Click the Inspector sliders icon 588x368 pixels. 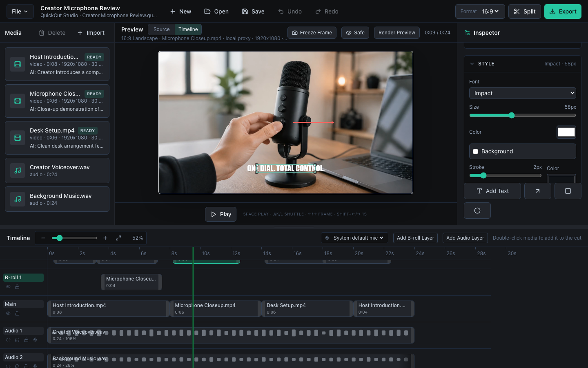(467, 33)
